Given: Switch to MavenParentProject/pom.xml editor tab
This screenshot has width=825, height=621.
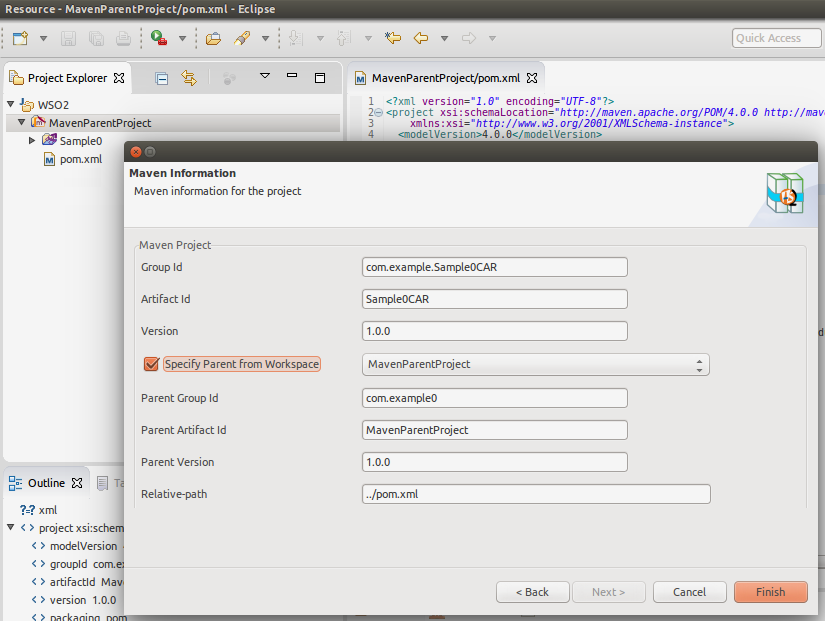Looking at the screenshot, I should (x=445, y=78).
